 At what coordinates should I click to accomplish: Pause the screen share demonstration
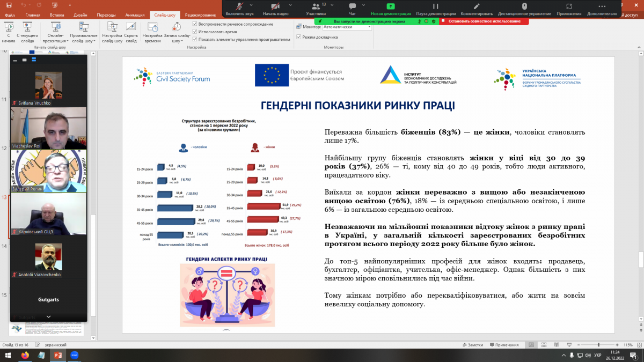[x=436, y=8]
